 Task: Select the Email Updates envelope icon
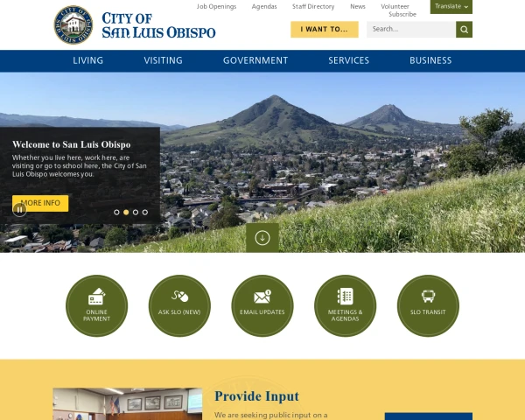click(x=262, y=305)
